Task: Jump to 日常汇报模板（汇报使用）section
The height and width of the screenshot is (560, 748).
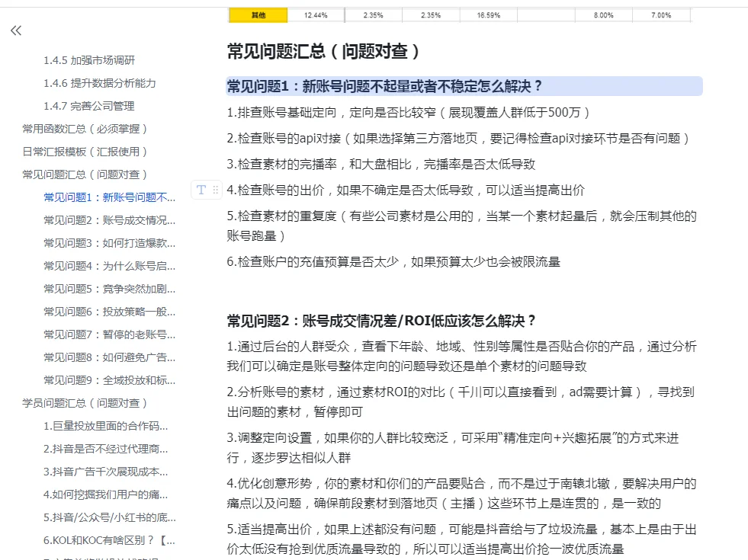Action: pyautogui.click(x=85, y=152)
